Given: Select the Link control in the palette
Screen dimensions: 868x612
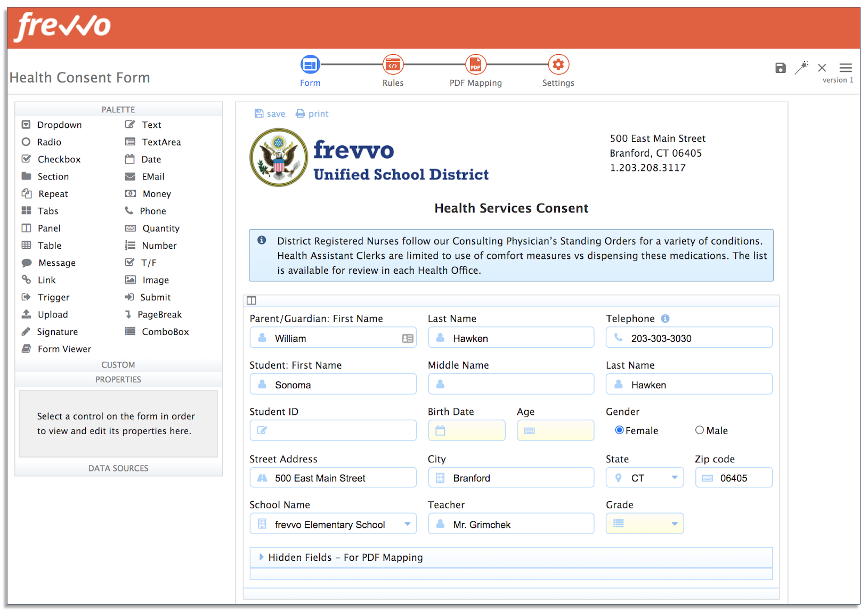Looking at the screenshot, I should coord(38,280).
